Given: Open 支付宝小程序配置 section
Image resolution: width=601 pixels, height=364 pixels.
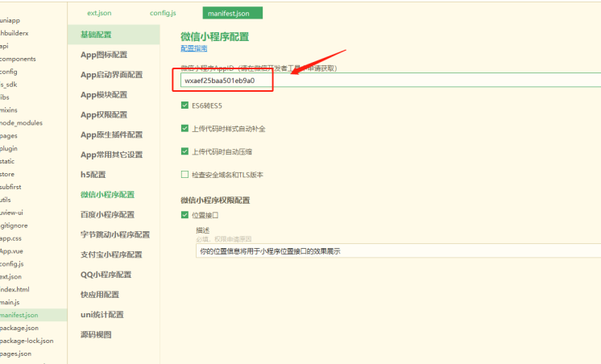Looking at the screenshot, I should 111,254.
